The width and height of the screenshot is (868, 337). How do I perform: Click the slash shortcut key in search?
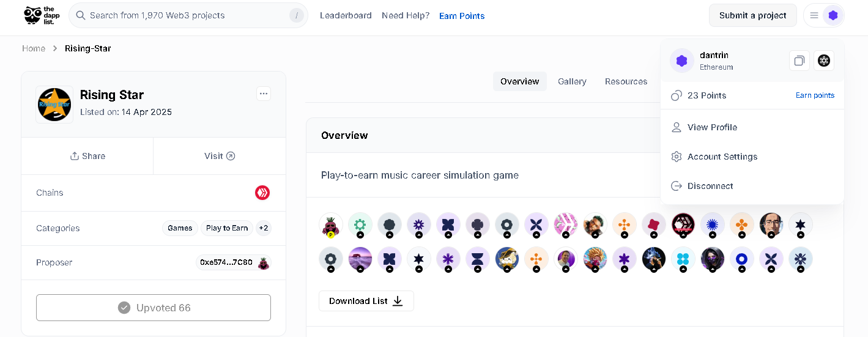[x=297, y=15]
